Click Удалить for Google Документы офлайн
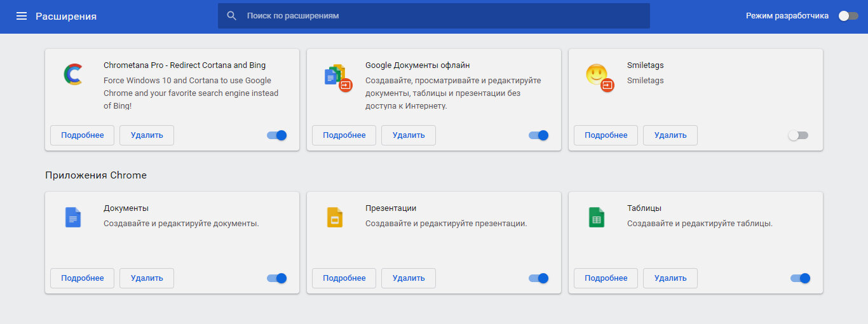868x324 pixels. [x=409, y=135]
